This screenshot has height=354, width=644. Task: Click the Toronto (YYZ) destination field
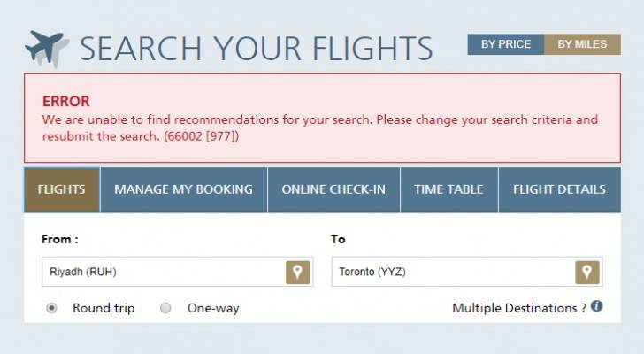(453, 272)
